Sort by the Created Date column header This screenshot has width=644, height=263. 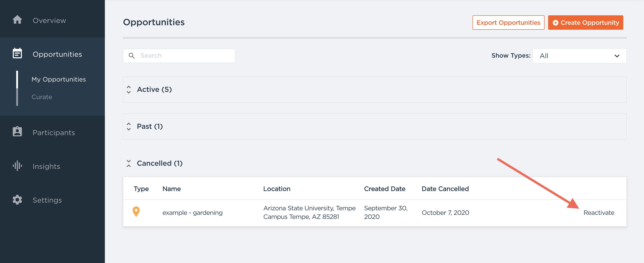(x=384, y=189)
